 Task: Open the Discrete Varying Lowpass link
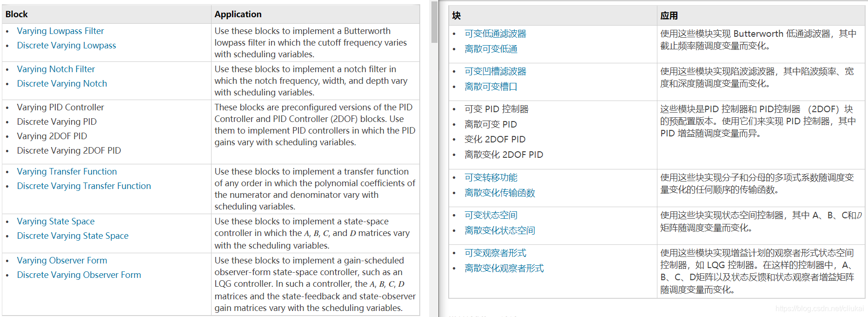[66, 46]
